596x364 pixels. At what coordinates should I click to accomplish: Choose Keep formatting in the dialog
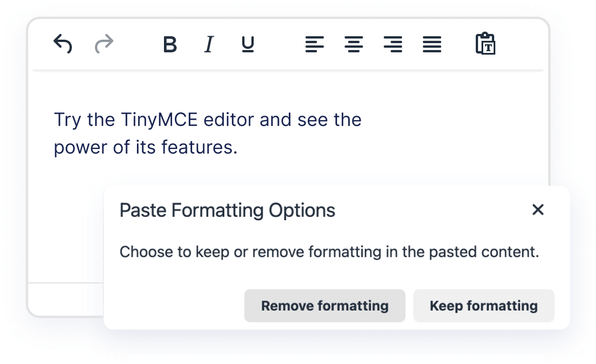click(x=484, y=305)
